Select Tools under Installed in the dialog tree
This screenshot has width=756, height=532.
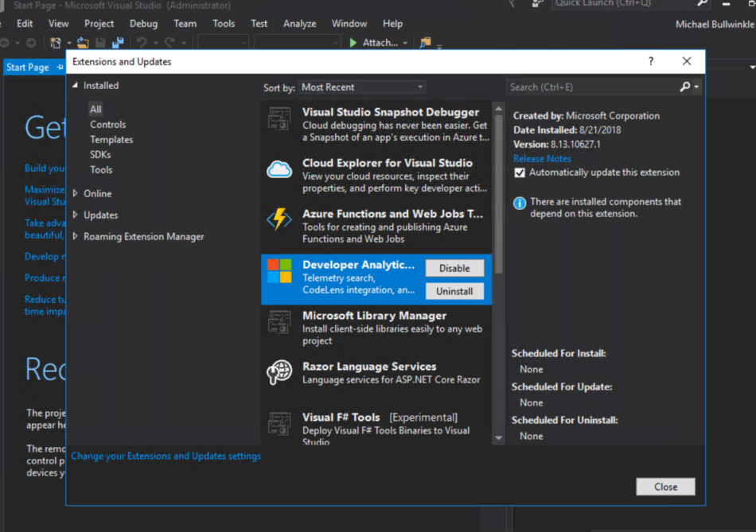pyautogui.click(x=101, y=169)
